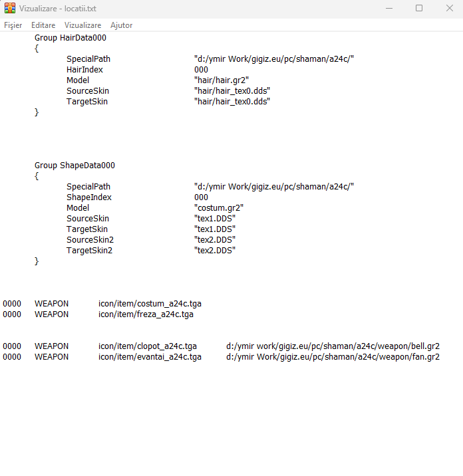This screenshot has width=463, height=476.
Task: Click 'icon/item/evantai_a24c.tga' text
Action: (x=150, y=357)
